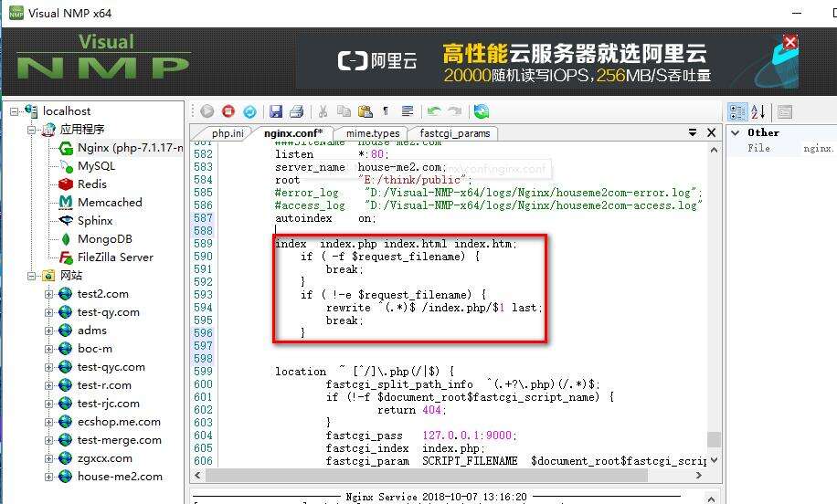Open the tab list dropdown arrow
This screenshot has width=837, height=504.
[693, 133]
